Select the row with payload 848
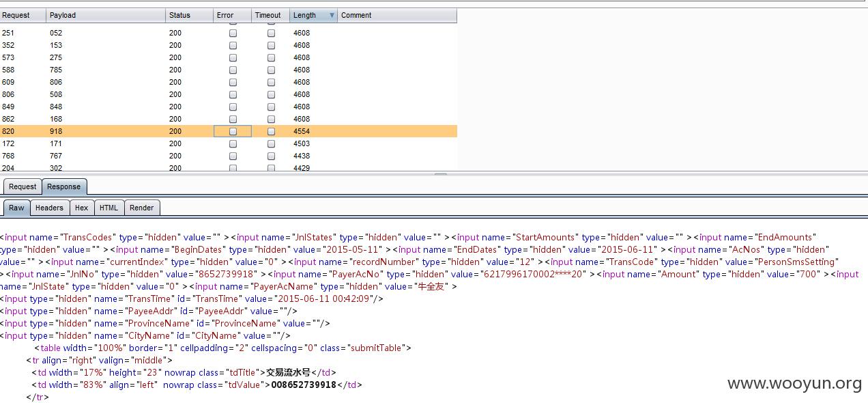868x403 pixels. pyautogui.click(x=228, y=107)
